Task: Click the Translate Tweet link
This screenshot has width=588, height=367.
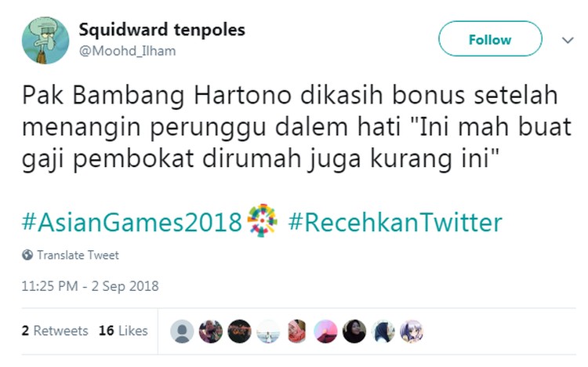Action: [x=78, y=255]
